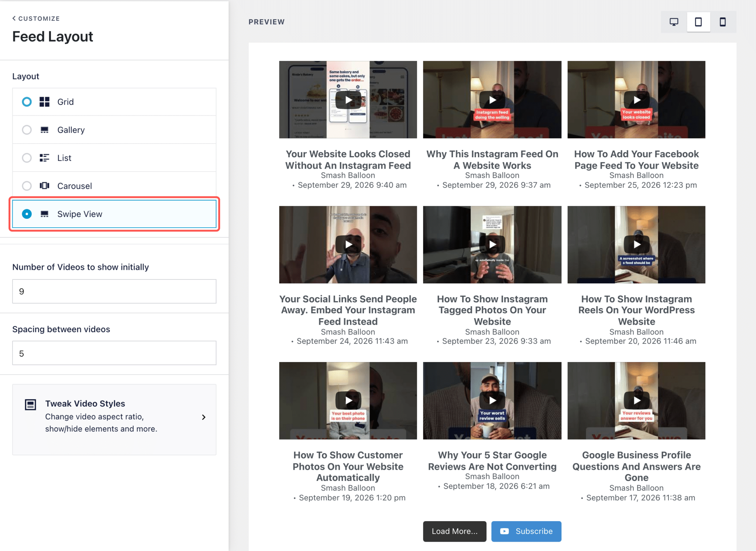
Task: Play 'How To Show Customer Photos' video
Action: [x=348, y=400]
